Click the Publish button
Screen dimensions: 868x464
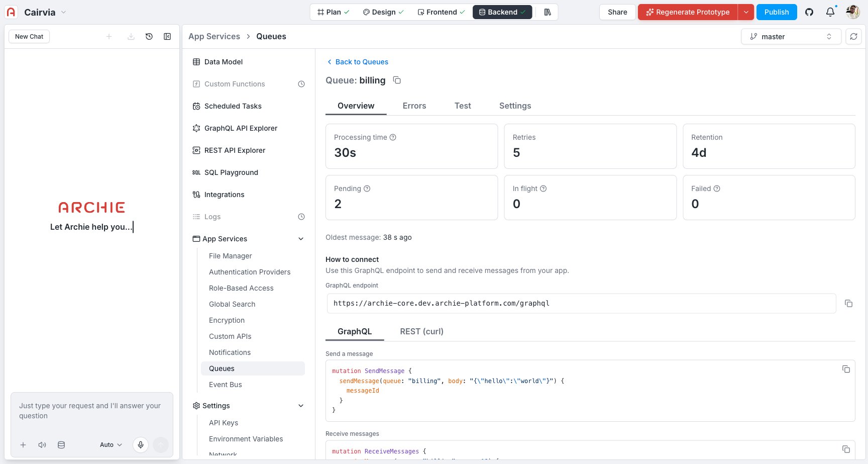(777, 12)
